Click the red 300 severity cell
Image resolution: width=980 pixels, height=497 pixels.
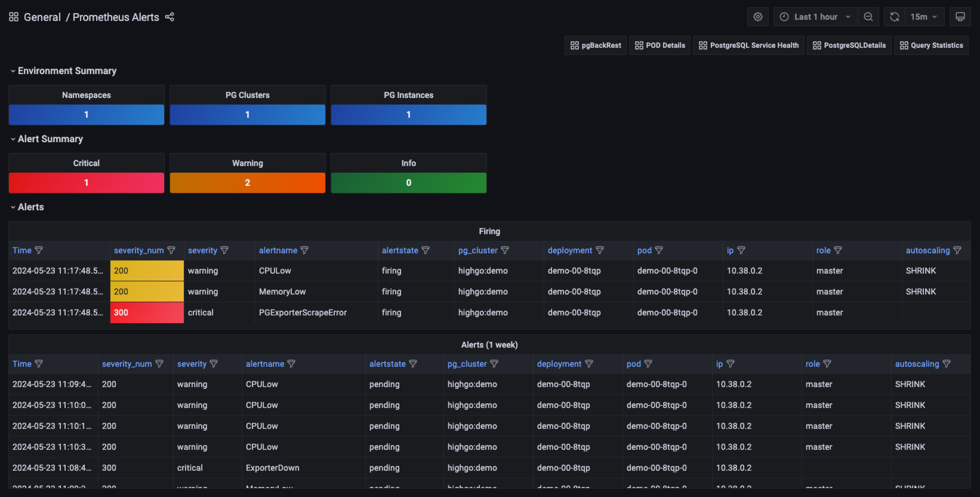147,312
